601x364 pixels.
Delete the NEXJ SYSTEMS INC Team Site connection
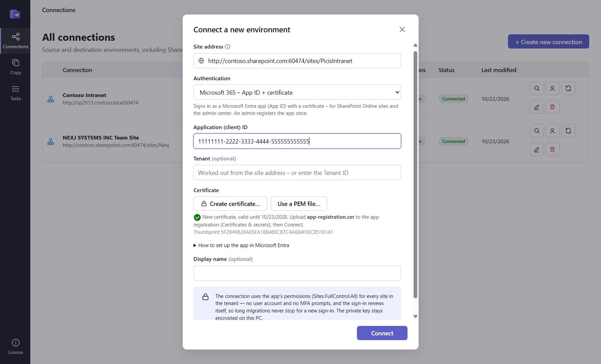pos(552,150)
